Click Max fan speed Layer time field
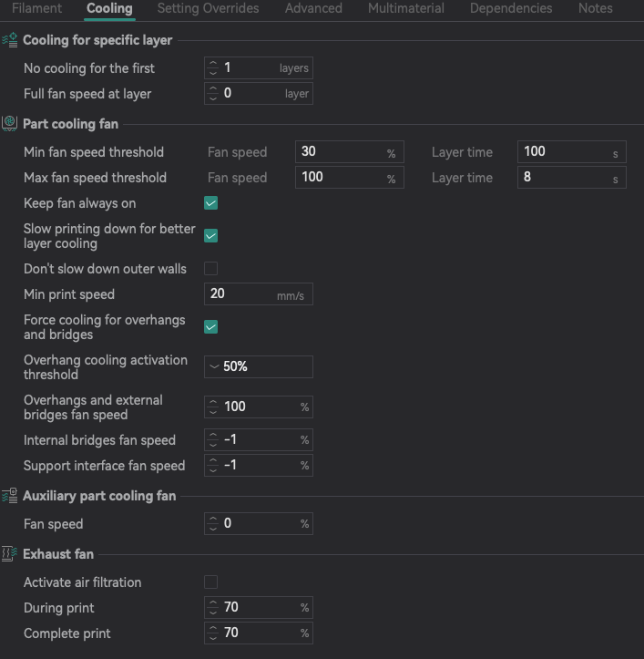Screen dimensions: 644x659 click(x=572, y=177)
